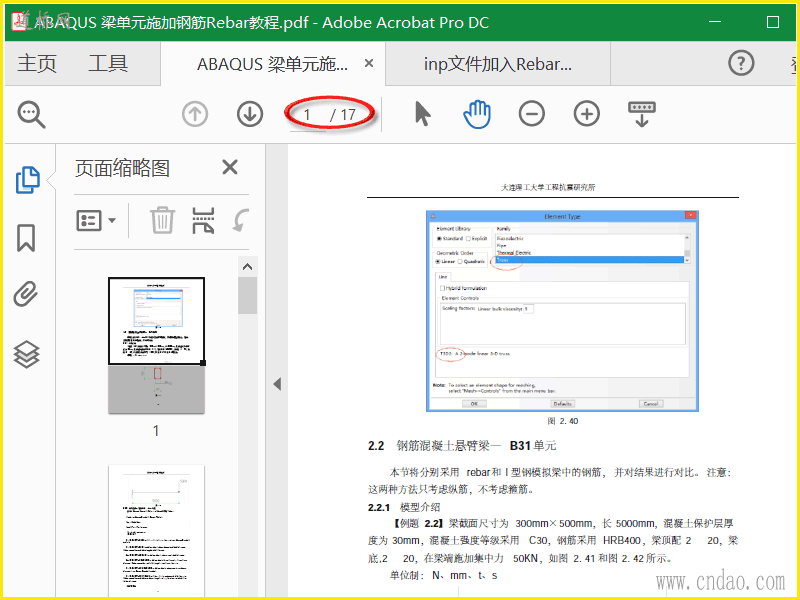Zoom out with minus icon

click(532, 113)
